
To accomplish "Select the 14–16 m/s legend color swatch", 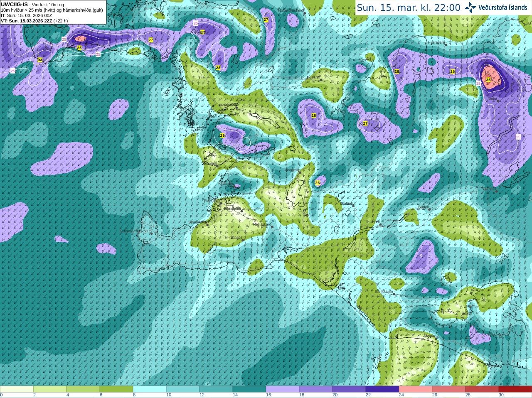I will pos(249,389).
